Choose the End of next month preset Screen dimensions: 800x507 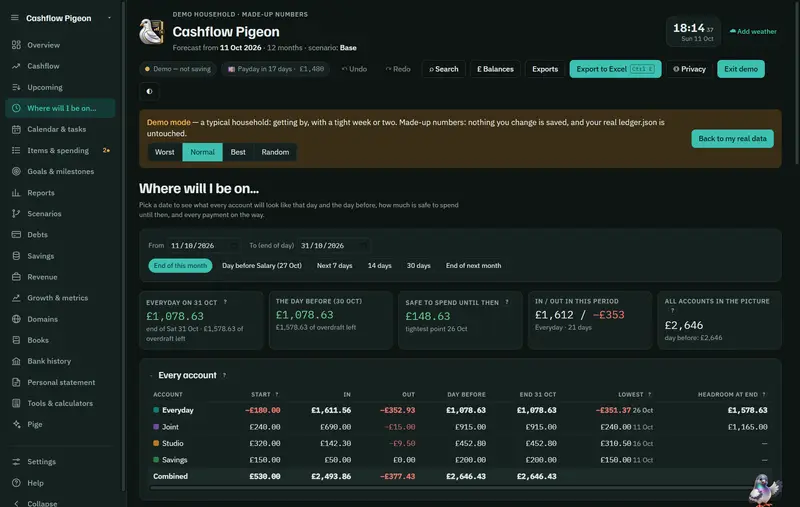(x=473, y=266)
